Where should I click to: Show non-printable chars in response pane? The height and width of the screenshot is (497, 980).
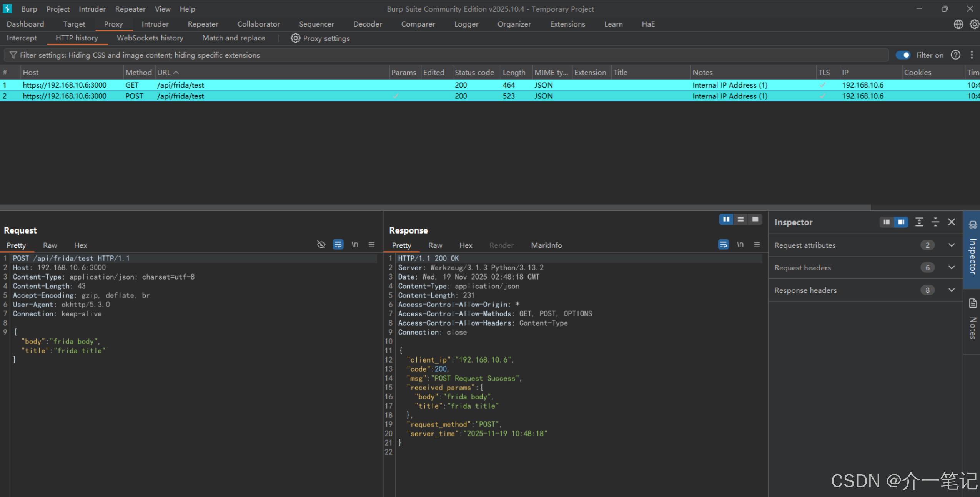(740, 245)
